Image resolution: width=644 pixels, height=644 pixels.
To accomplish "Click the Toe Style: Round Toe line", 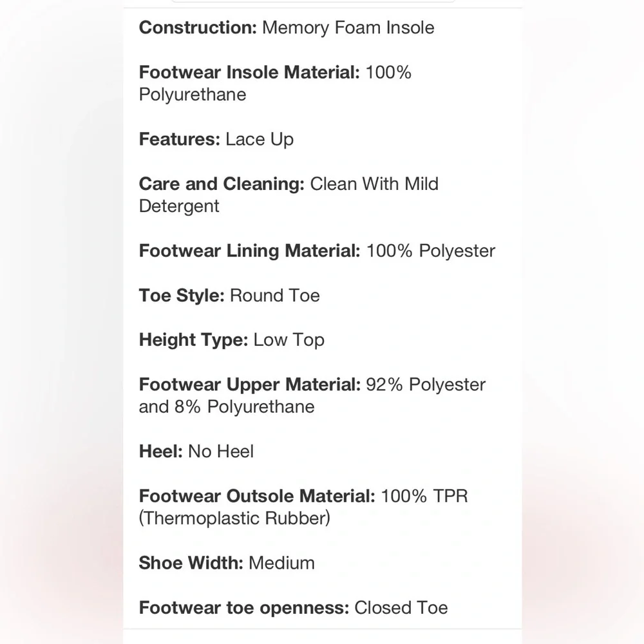I will pos(229,296).
